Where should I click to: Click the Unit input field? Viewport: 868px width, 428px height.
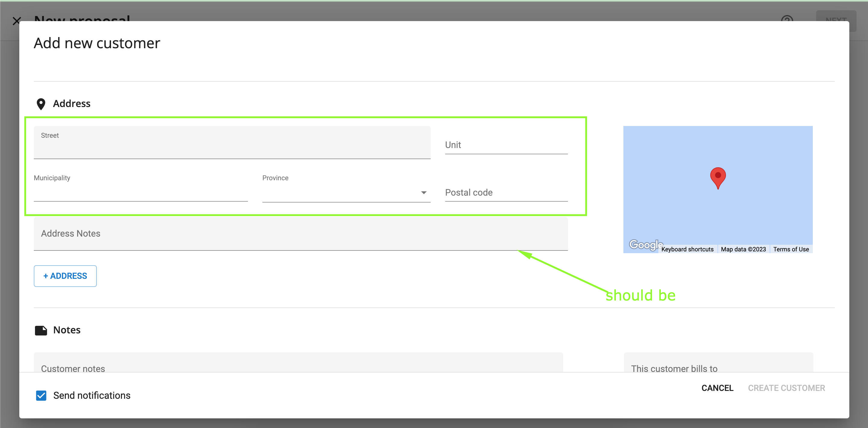click(506, 145)
